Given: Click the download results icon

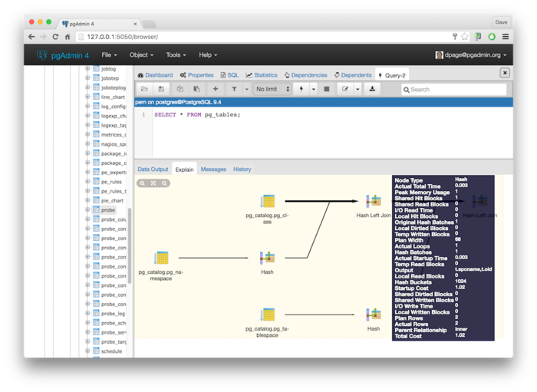Looking at the screenshot, I should [372, 89].
